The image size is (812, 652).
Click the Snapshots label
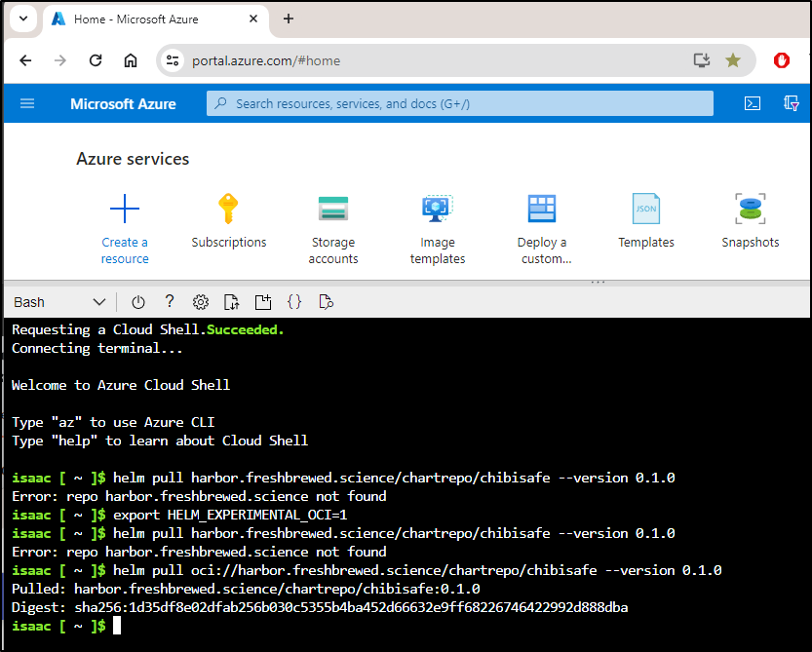[751, 243]
